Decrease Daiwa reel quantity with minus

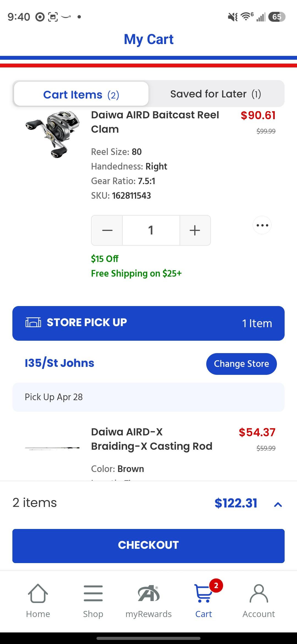pos(107,230)
